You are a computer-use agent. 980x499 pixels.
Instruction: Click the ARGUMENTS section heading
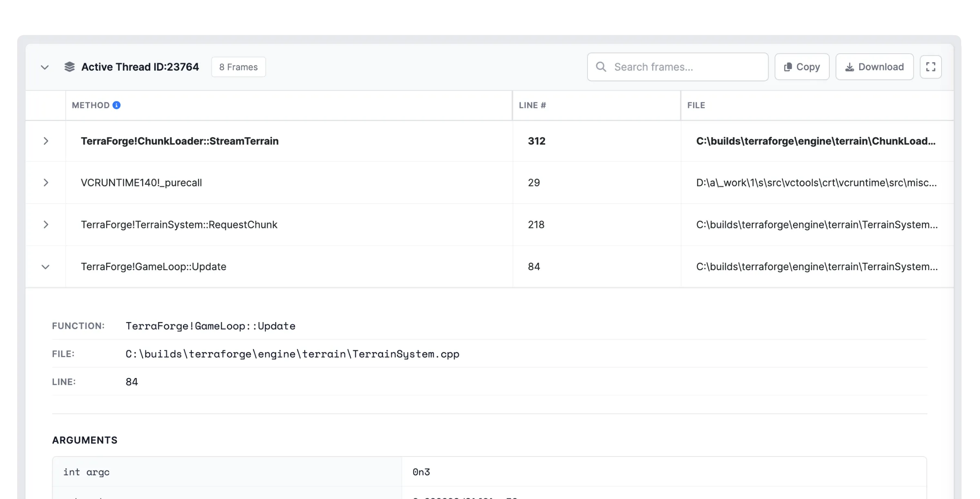[85, 440]
